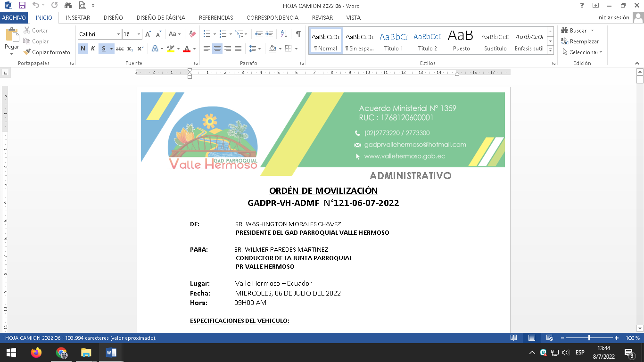Viewport: 644px width, 362px height.
Task: Toggle Bold (N) formatting
Action: tap(83, 49)
